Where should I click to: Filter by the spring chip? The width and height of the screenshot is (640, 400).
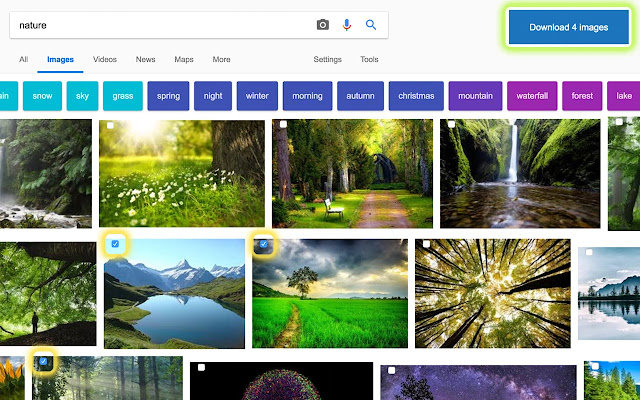pyautogui.click(x=168, y=96)
